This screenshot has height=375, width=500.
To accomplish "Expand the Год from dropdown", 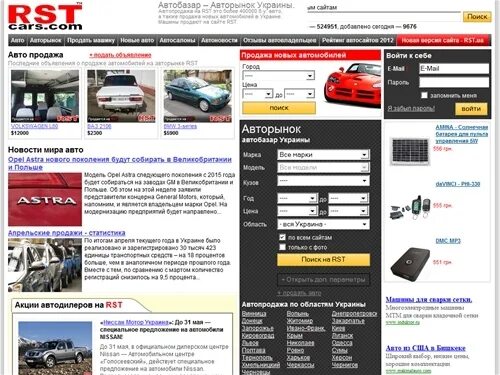I will [297, 198].
